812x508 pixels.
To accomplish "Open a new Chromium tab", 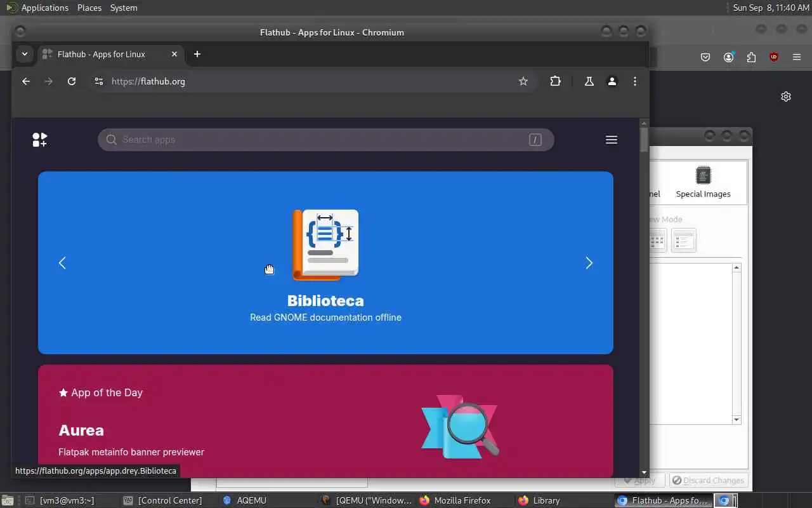I will [197, 54].
